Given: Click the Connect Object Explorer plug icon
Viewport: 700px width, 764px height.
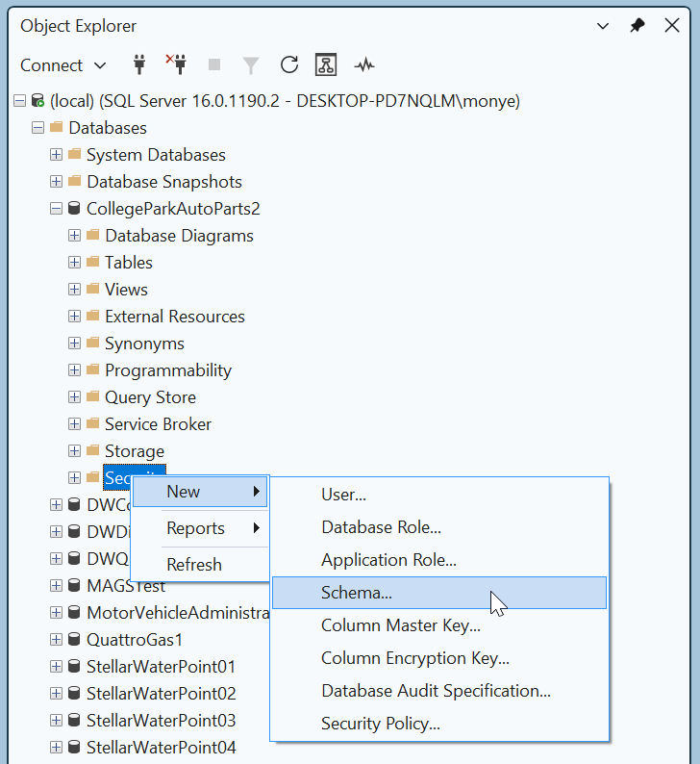Looking at the screenshot, I should [139, 64].
